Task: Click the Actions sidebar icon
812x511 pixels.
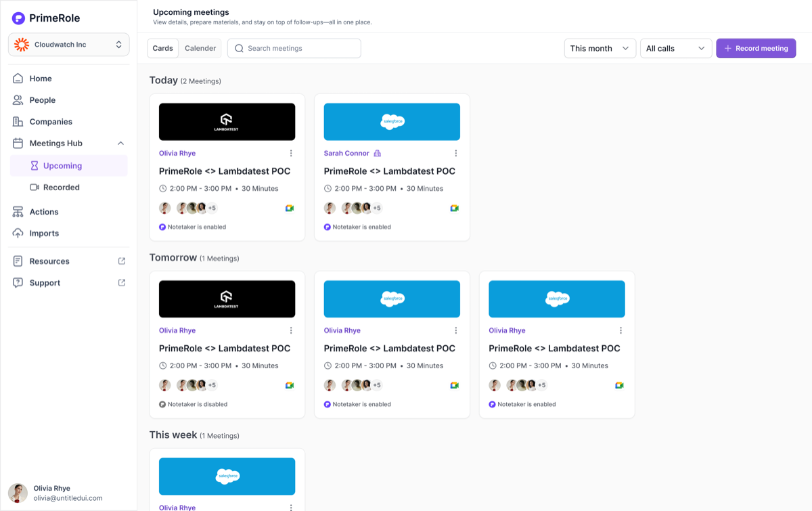Action: click(18, 212)
